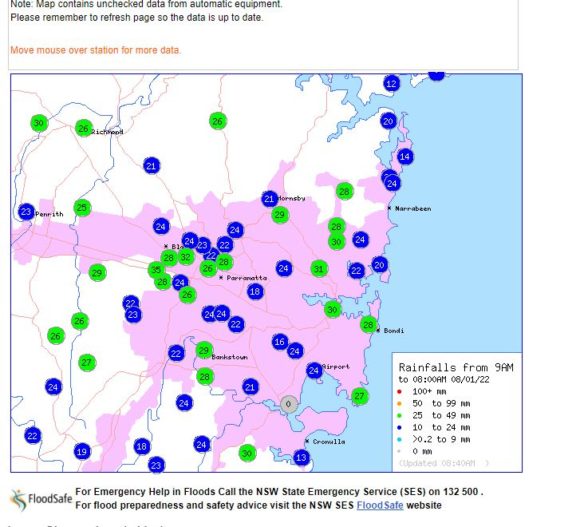Click the orange 50 to 99 mm legend dot
Image resolution: width=580 pixels, height=527 pixels.
pyautogui.click(x=399, y=403)
